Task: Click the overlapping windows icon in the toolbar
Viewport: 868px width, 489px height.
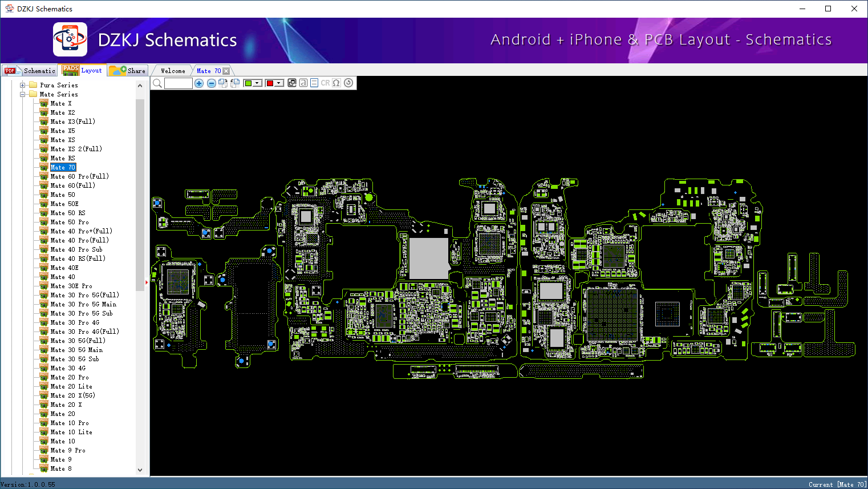Action: pos(292,83)
